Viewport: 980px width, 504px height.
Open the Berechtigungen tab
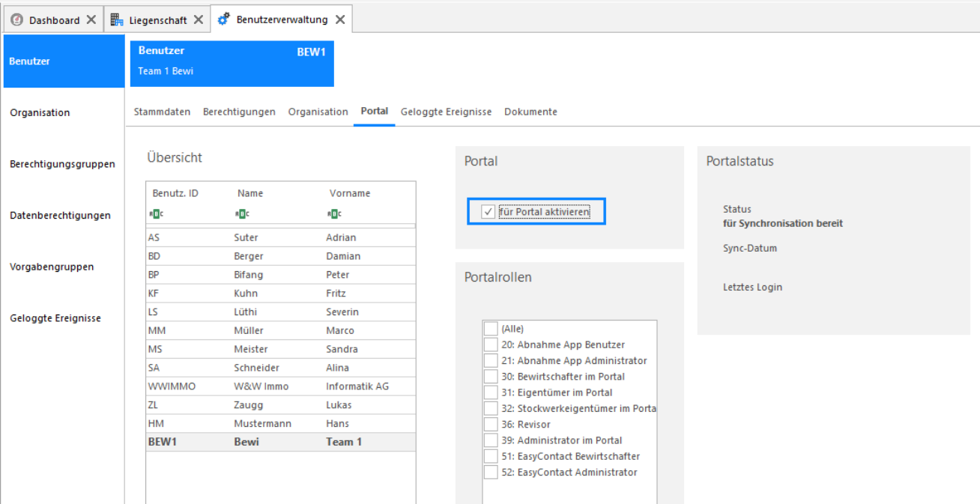coord(239,112)
